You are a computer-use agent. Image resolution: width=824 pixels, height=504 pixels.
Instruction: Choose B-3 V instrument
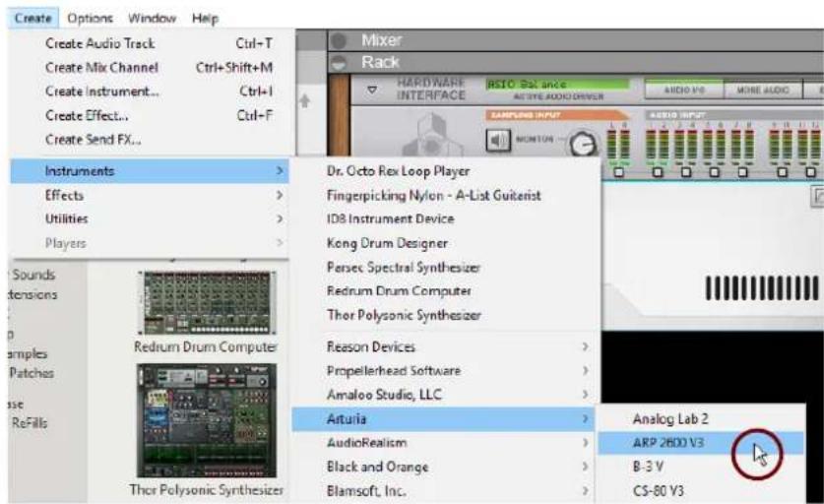tap(701, 467)
